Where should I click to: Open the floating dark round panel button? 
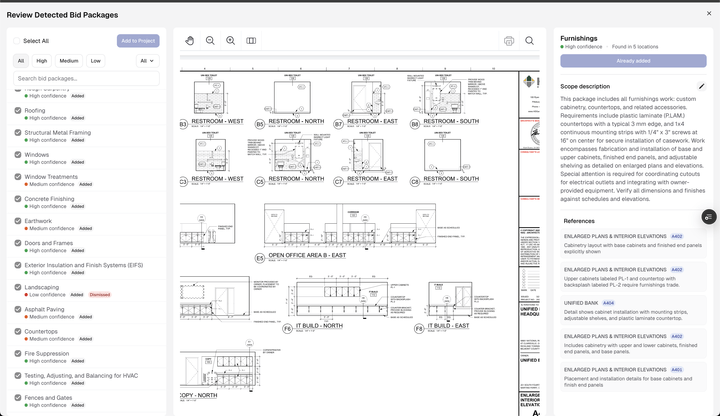click(709, 217)
